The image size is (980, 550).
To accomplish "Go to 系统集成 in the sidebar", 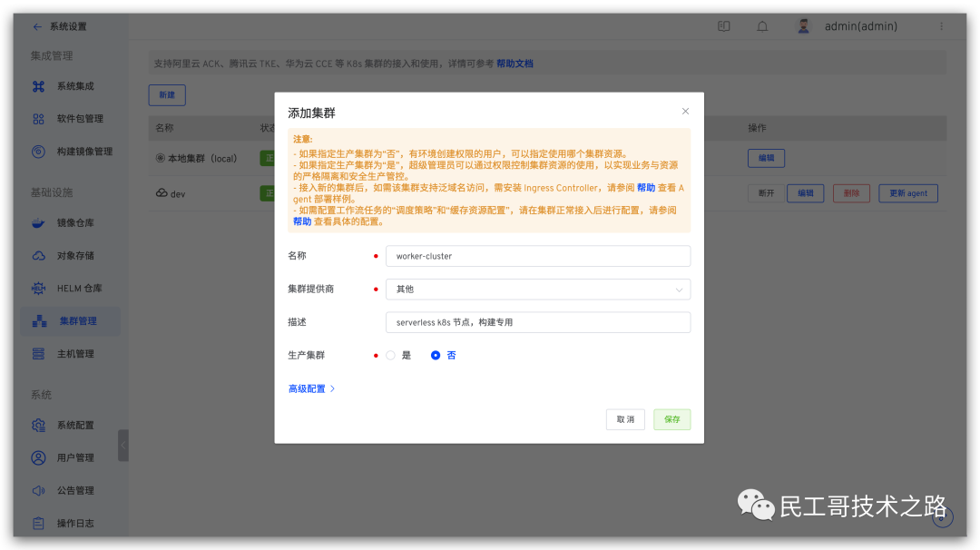I will 74,86.
